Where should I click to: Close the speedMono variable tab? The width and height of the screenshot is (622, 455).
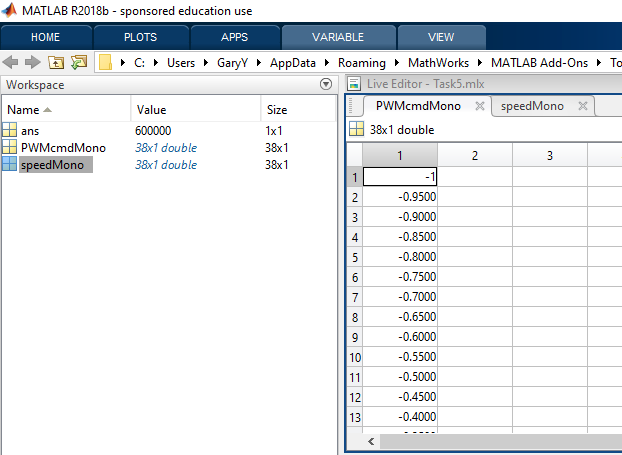tap(582, 106)
